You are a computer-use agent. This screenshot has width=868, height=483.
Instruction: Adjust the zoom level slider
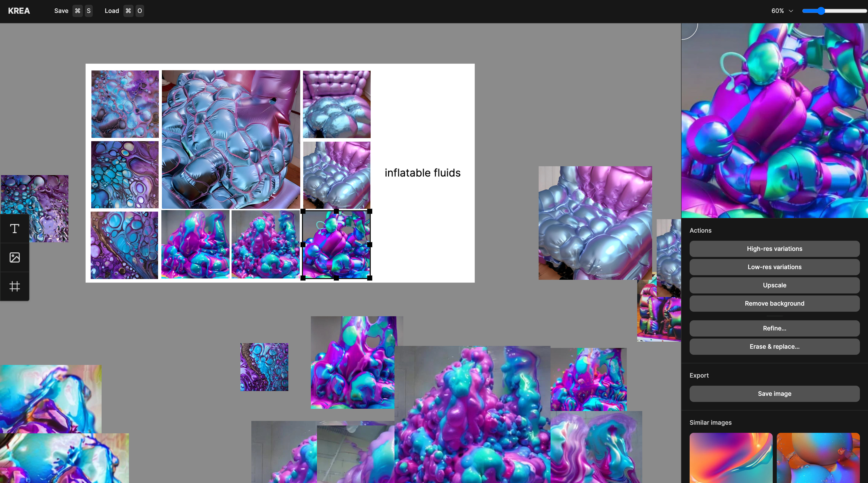click(x=835, y=11)
